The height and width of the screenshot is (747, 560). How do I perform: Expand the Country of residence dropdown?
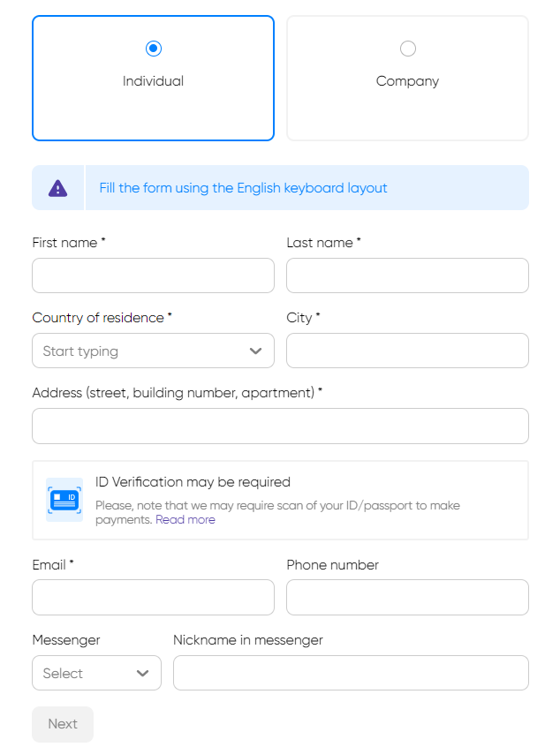(x=141, y=351)
